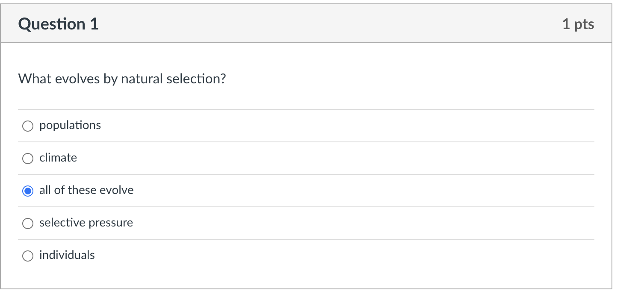This screenshot has height=300, width=644.
Task: Click the question header bar
Action: pos(306,24)
